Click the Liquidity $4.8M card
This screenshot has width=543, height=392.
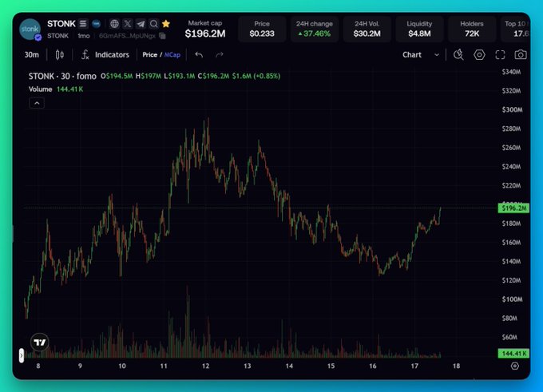point(419,29)
